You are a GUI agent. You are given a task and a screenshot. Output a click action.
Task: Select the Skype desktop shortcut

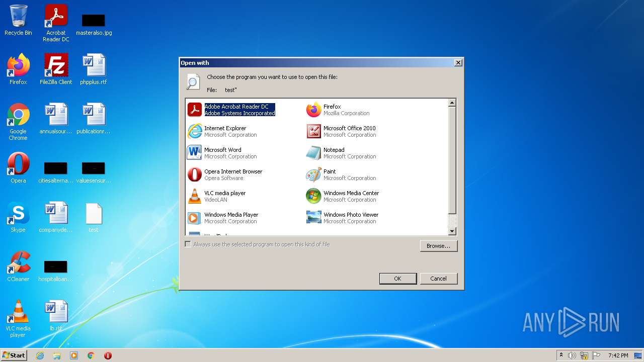[x=18, y=217]
